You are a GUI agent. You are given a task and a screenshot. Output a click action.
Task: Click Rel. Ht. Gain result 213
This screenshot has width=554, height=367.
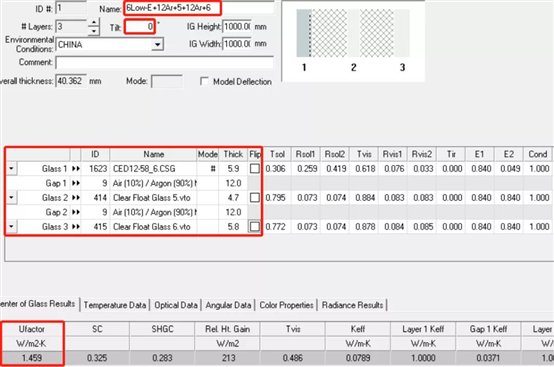point(228,358)
